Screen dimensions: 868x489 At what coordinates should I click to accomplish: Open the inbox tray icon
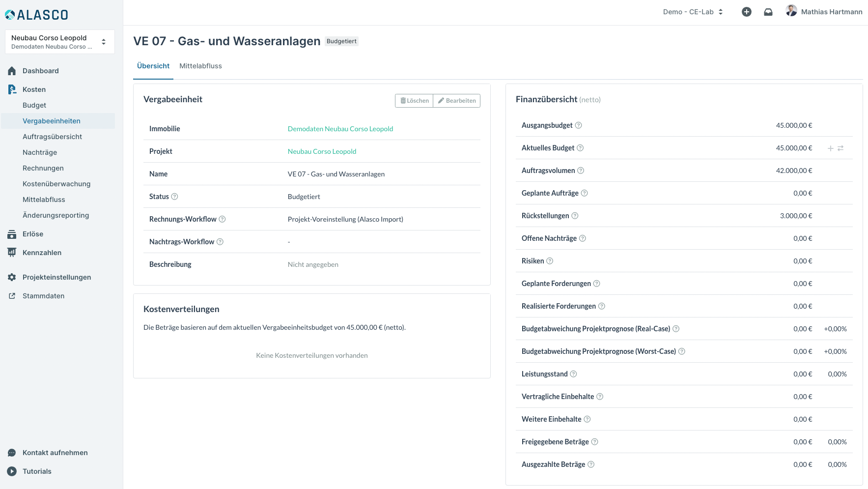(x=768, y=12)
